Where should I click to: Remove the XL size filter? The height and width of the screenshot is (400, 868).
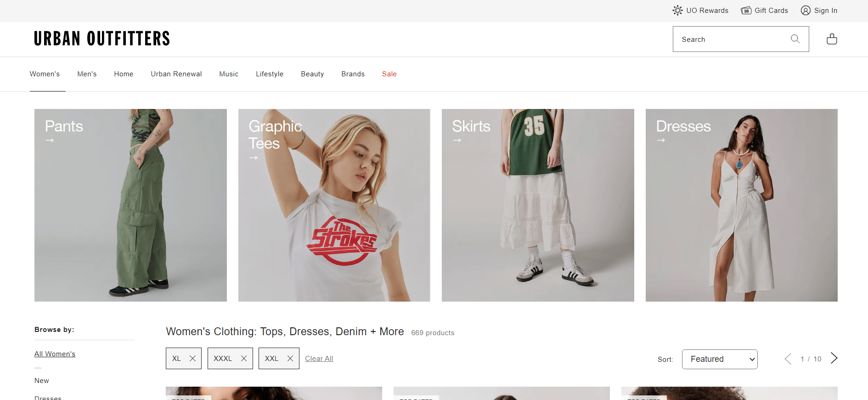[192, 358]
